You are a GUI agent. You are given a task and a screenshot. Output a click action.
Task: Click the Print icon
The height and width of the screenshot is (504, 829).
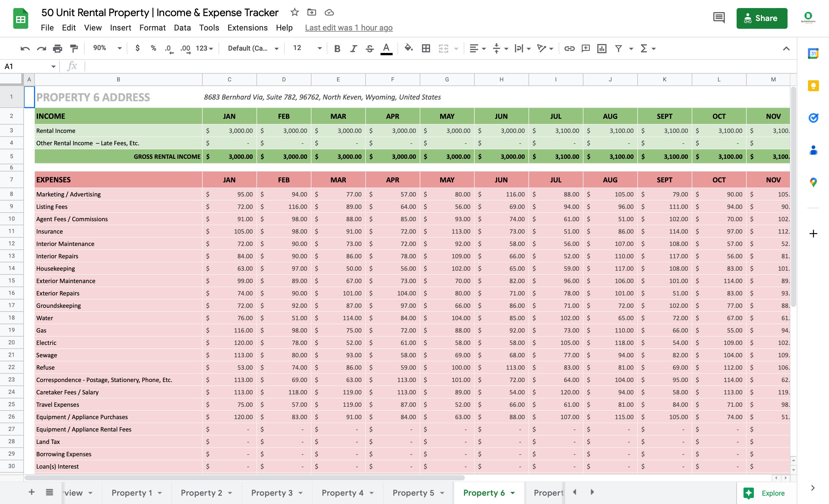pyautogui.click(x=58, y=49)
